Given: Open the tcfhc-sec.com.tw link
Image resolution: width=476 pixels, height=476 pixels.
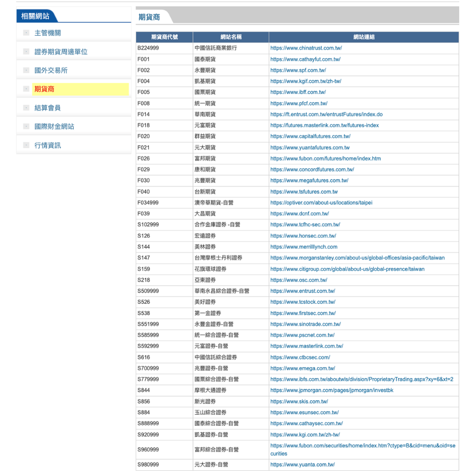Looking at the screenshot, I should [305, 224].
